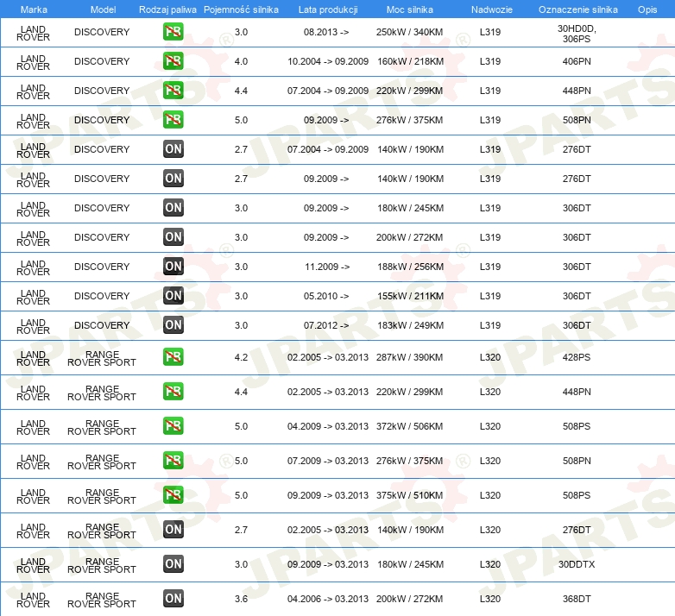Click the power value 375kW / 510KM
The height and width of the screenshot is (616, 675).
coord(409,495)
